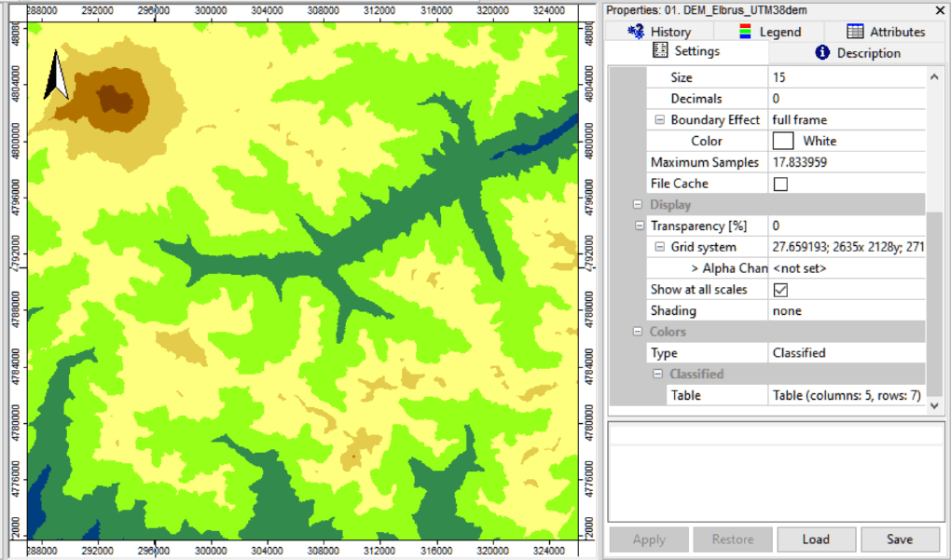This screenshot has width=951, height=560.
Task: Click the Legend color bars icon
Action: (x=746, y=31)
